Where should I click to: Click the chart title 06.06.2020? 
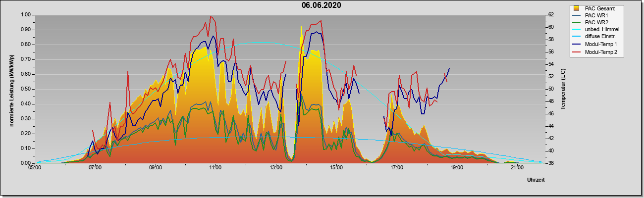322,5
